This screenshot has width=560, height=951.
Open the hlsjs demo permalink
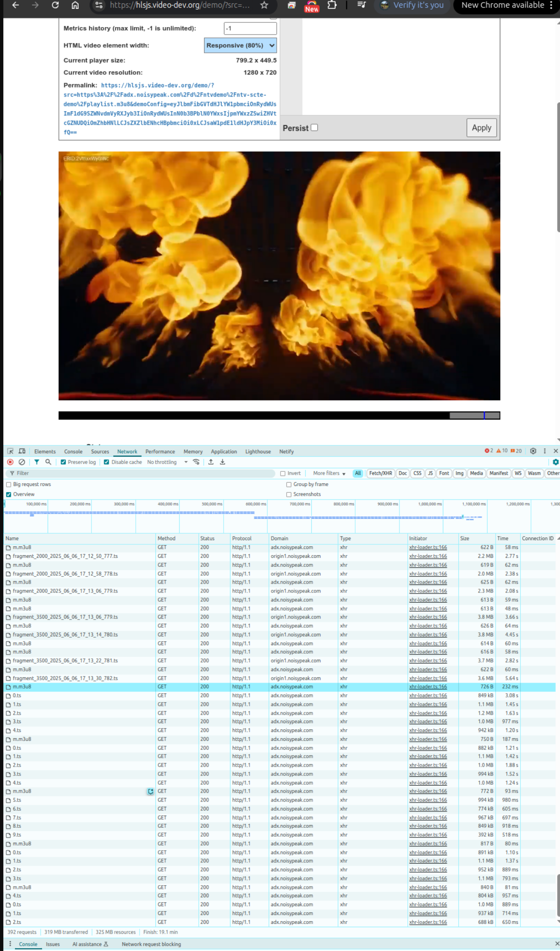coord(170,109)
